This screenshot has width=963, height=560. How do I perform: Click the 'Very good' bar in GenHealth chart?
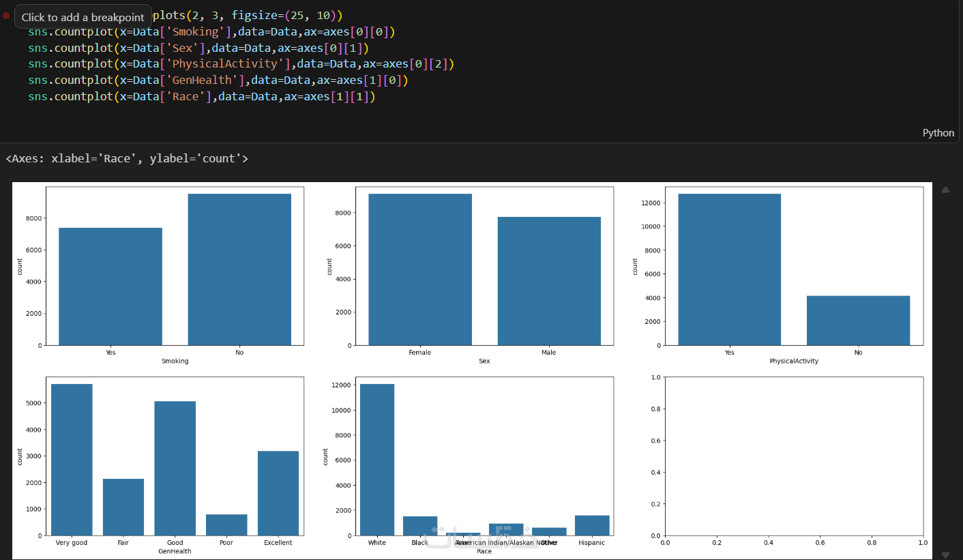click(72, 460)
